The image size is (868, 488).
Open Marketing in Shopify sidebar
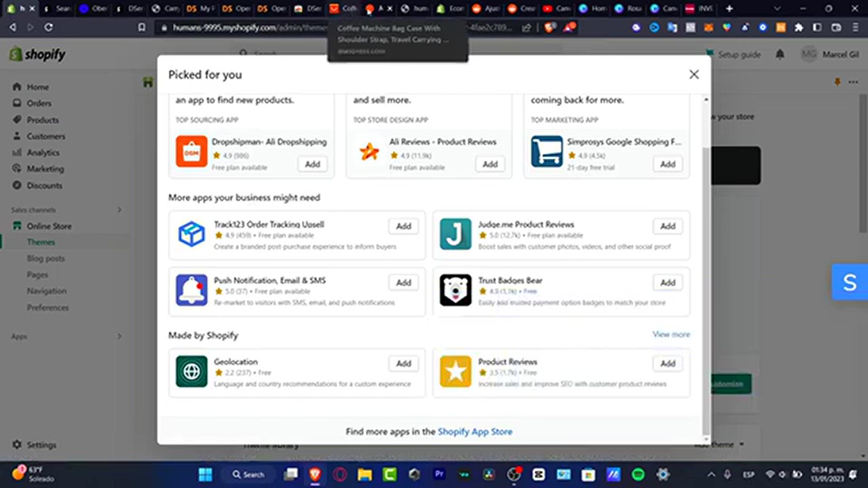tap(45, 169)
